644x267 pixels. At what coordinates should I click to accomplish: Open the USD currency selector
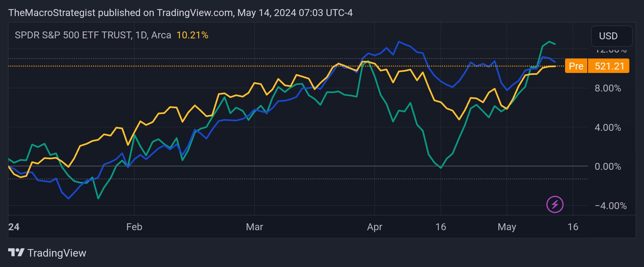(612, 36)
